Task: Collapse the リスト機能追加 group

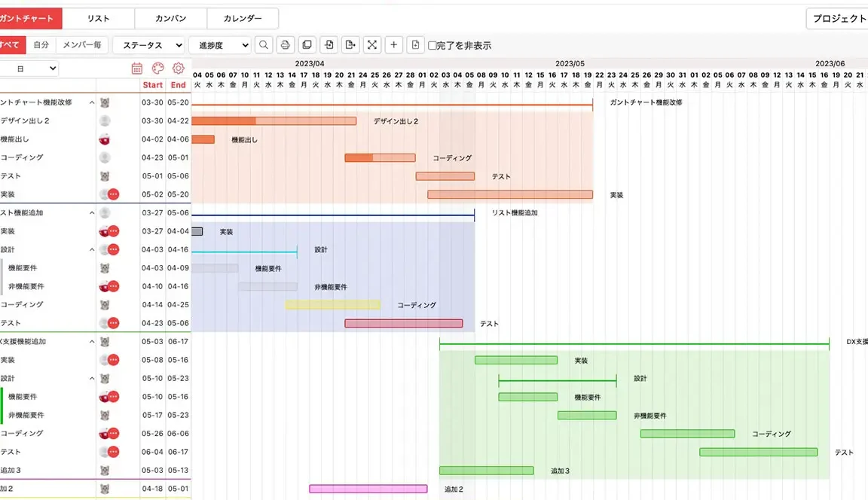Action: 92,213
